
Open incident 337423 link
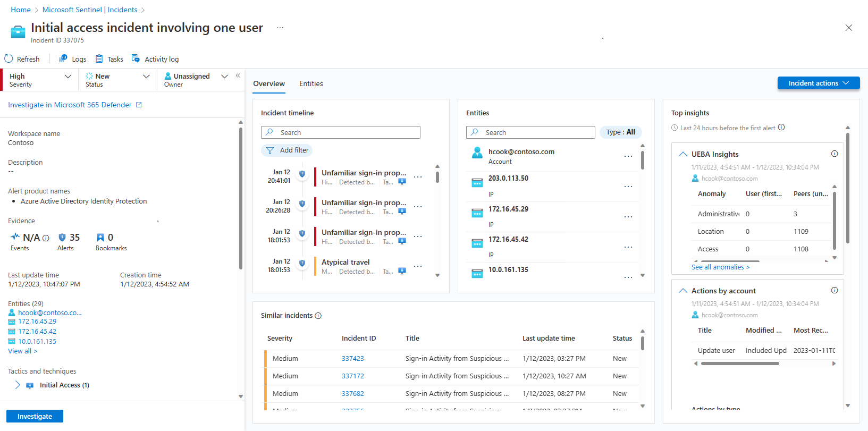point(352,359)
